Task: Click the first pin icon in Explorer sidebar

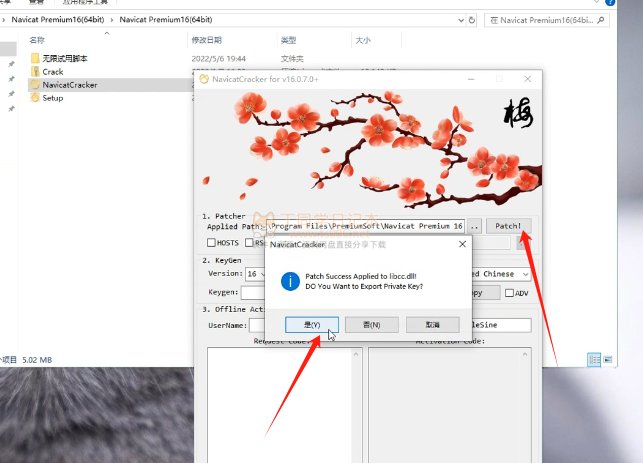Action: 11,64
